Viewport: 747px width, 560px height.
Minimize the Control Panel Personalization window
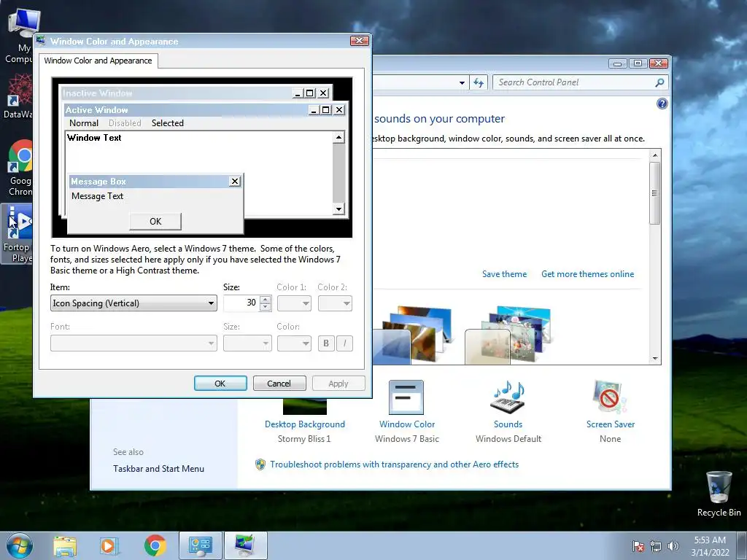[x=617, y=63]
